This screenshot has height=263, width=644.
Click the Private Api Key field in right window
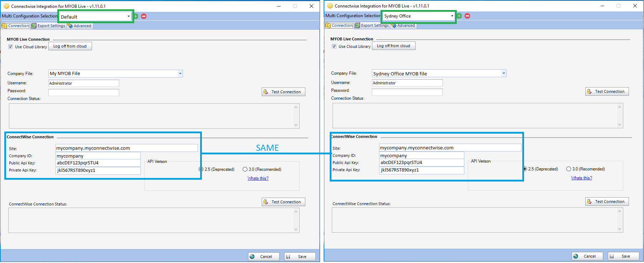pos(422,170)
